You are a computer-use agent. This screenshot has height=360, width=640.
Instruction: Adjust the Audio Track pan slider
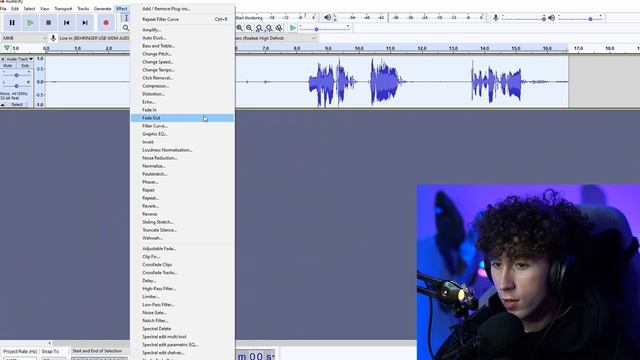pyautogui.click(x=16, y=86)
